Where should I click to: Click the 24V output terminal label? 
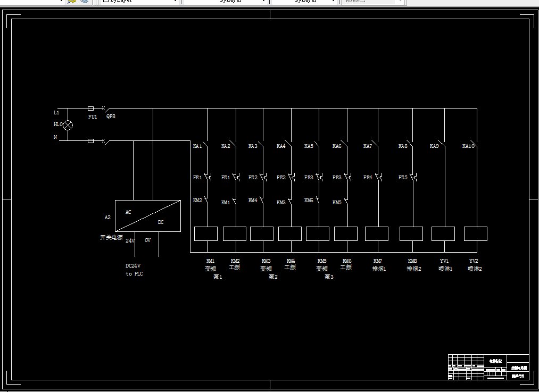[130, 240]
